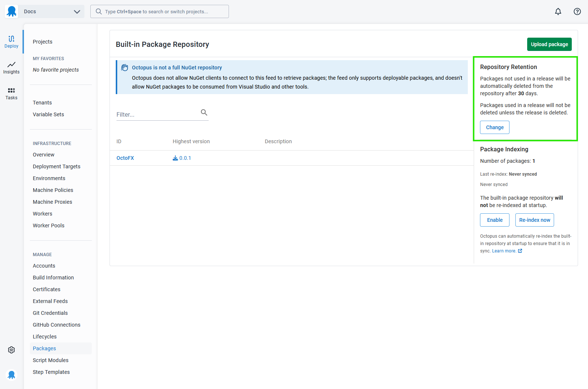Click the Upload package button

tap(549, 44)
